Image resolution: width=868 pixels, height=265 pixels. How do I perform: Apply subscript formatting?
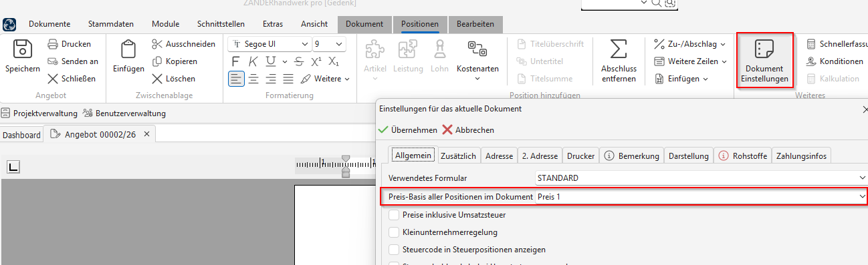(x=334, y=61)
